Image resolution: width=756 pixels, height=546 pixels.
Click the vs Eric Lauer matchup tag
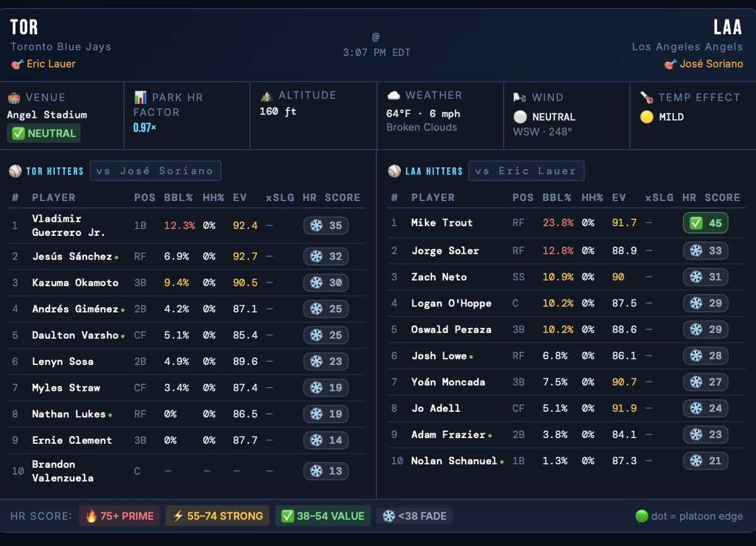coord(526,171)
